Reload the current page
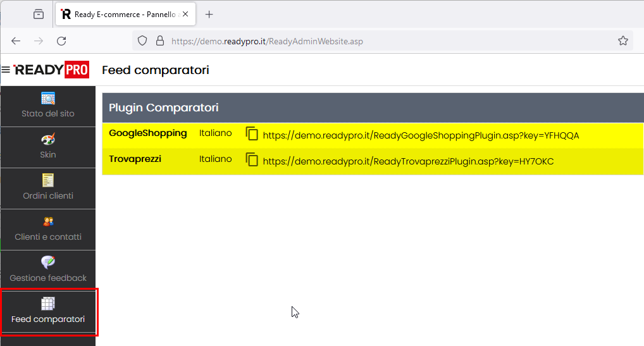644x346 pixels. pos(61,41)
